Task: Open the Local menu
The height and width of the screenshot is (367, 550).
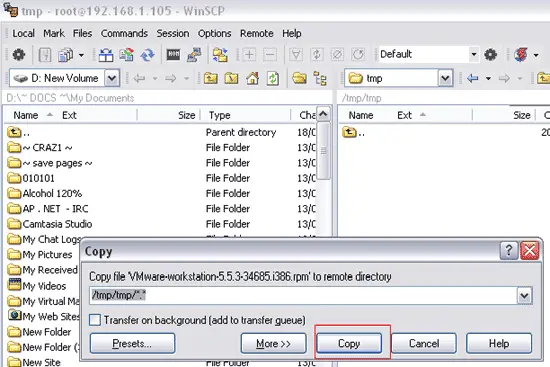Action: [x=24, y=33]
